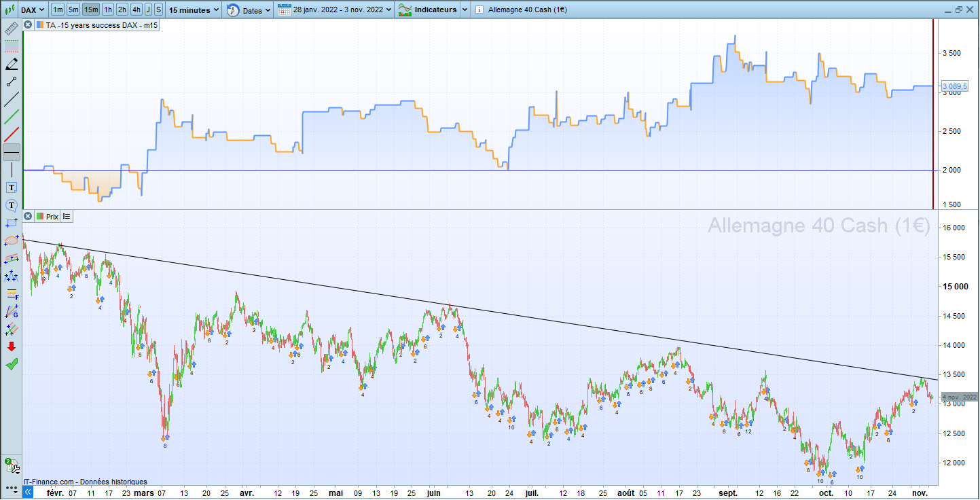Select the 4h timeframe button
980x500 pixels.
pyautogui.click(x=137, y=10)
